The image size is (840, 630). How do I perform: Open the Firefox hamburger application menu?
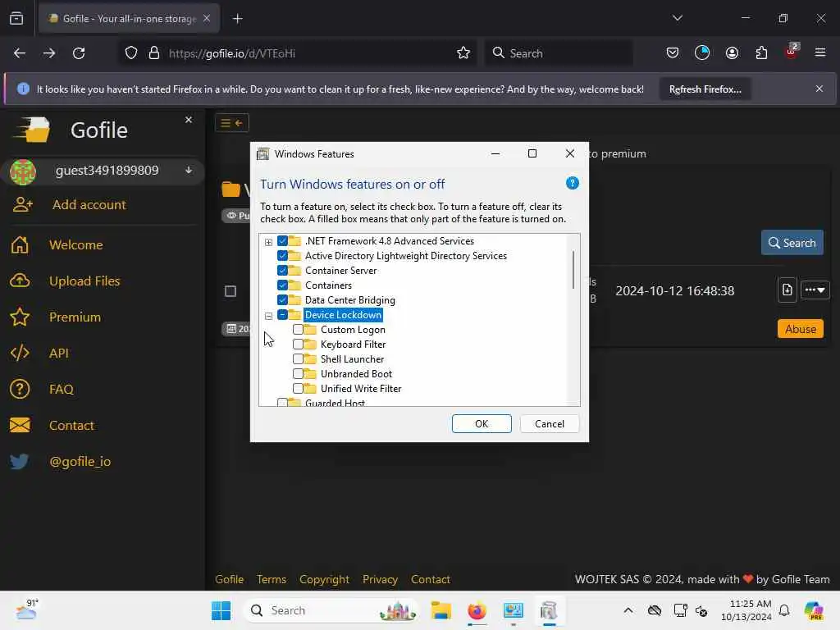tap(820, 52)
